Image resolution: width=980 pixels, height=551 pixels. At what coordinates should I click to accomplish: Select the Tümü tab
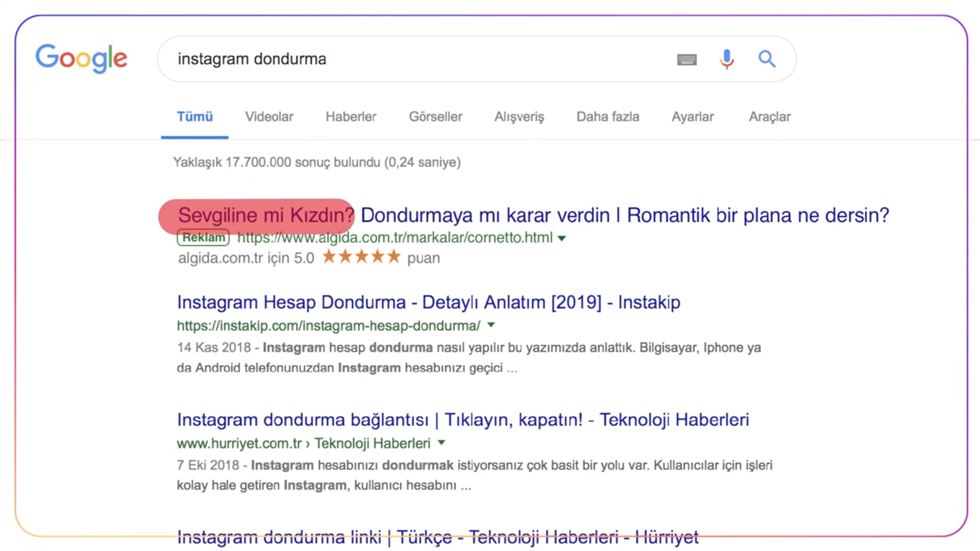[194, 117]
